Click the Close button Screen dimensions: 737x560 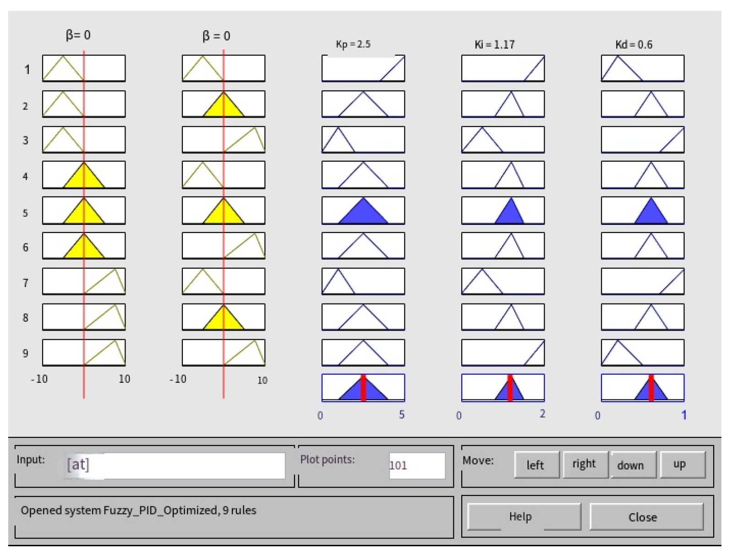pyautogui.click(x=646, y=517)
